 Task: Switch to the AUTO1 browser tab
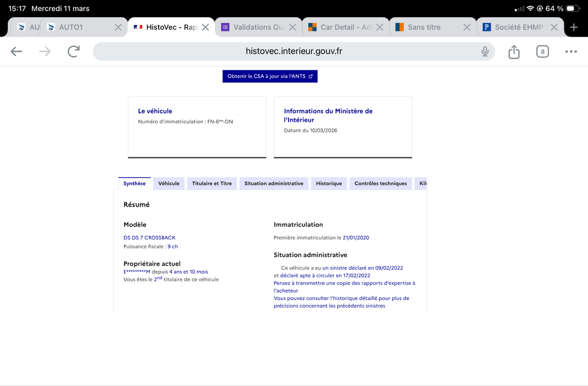tap(78, 27)
